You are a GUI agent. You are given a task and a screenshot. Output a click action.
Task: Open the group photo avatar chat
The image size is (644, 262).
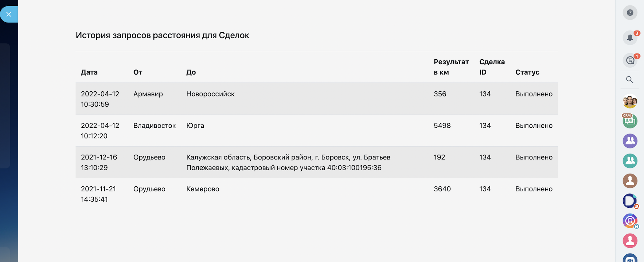(630, 101)
